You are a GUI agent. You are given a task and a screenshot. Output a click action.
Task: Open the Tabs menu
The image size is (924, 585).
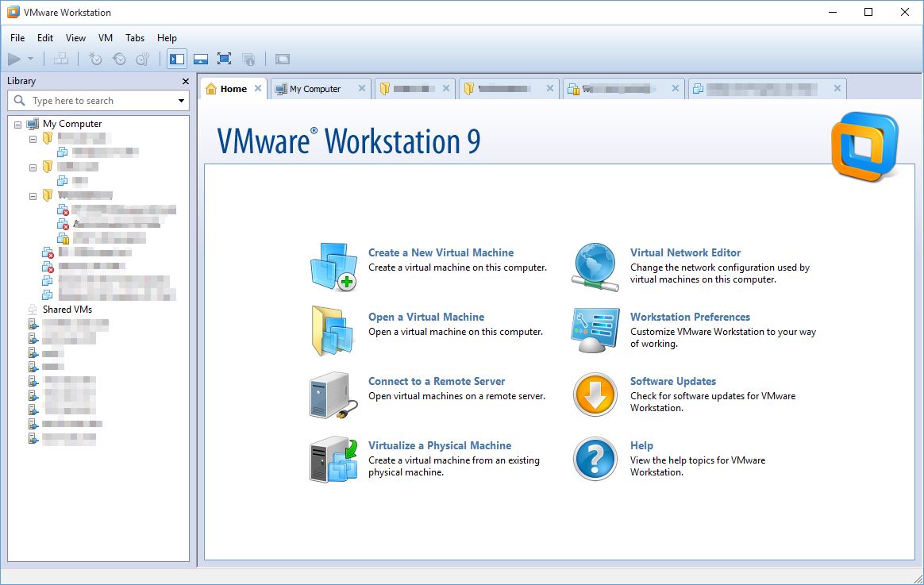(135, 38)
